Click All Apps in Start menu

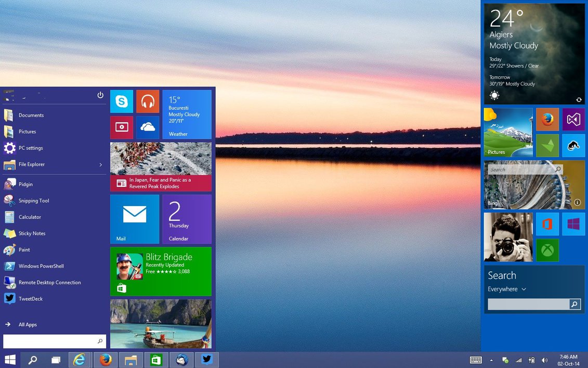tap(28, 325)
